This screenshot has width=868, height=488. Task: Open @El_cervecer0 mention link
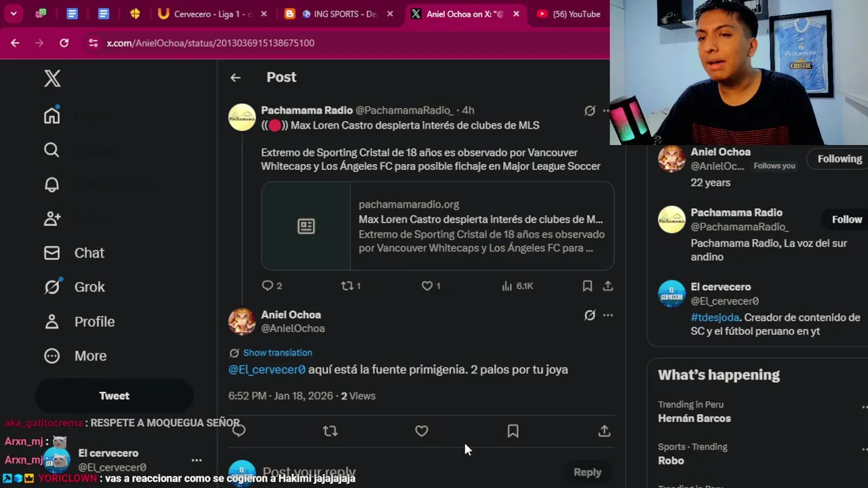[267, 369]
